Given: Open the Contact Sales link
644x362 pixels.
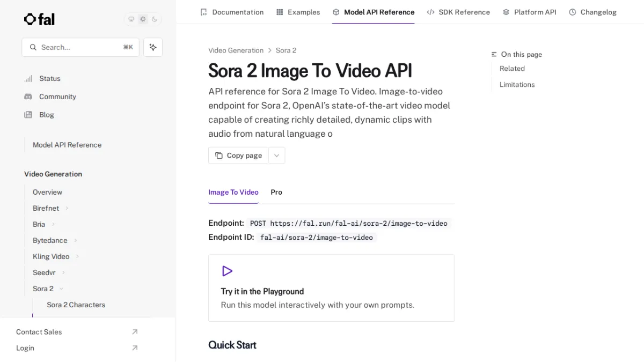Looking at the screenshot, I should click(x=39, y=332).
